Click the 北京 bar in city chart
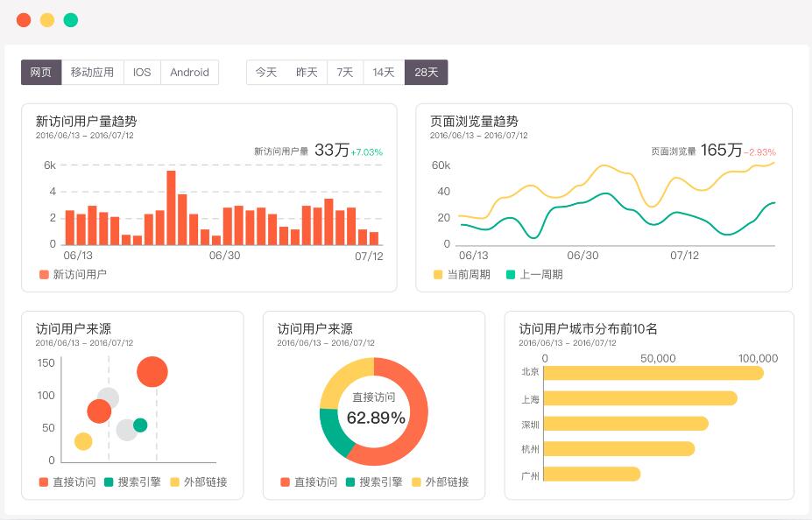Viewport: 812px width, 520px height. (x=653, y=373)
